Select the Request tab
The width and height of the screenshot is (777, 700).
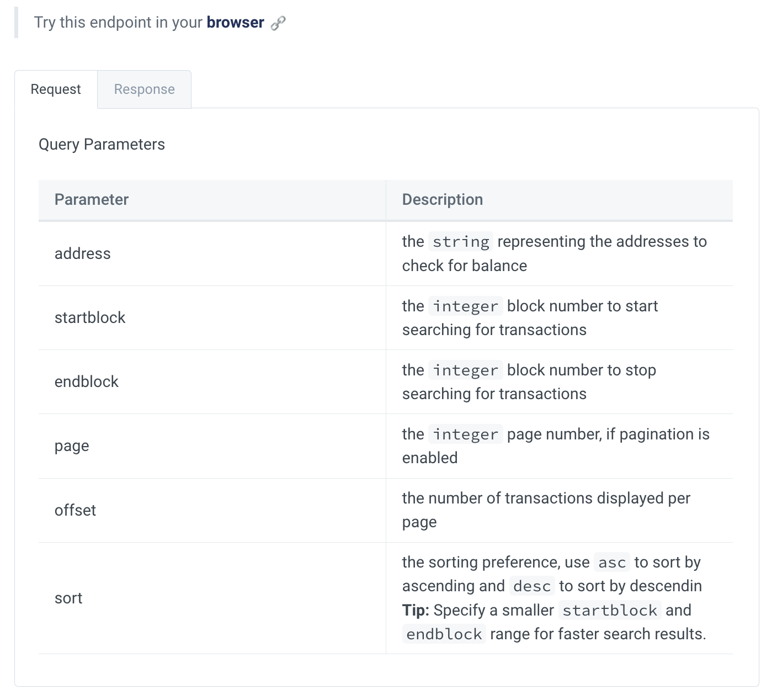[x=56, y=89]
